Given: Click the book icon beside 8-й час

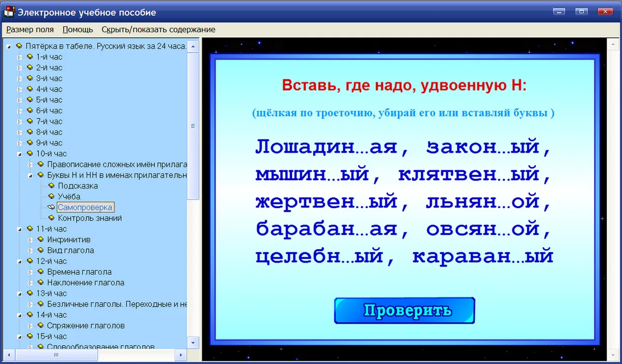Looking at the screenshot, I should coord(30,132).
